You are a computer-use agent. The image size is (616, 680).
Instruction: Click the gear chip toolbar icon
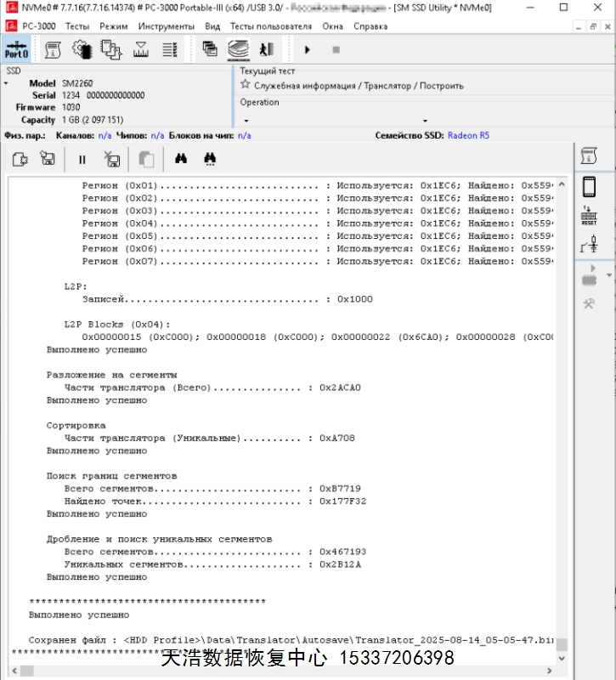coord(82,50)
